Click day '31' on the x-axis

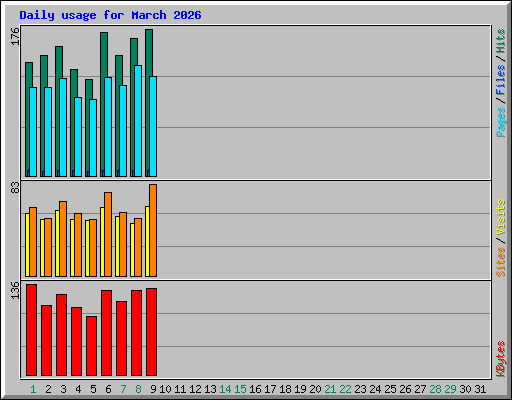480,389
